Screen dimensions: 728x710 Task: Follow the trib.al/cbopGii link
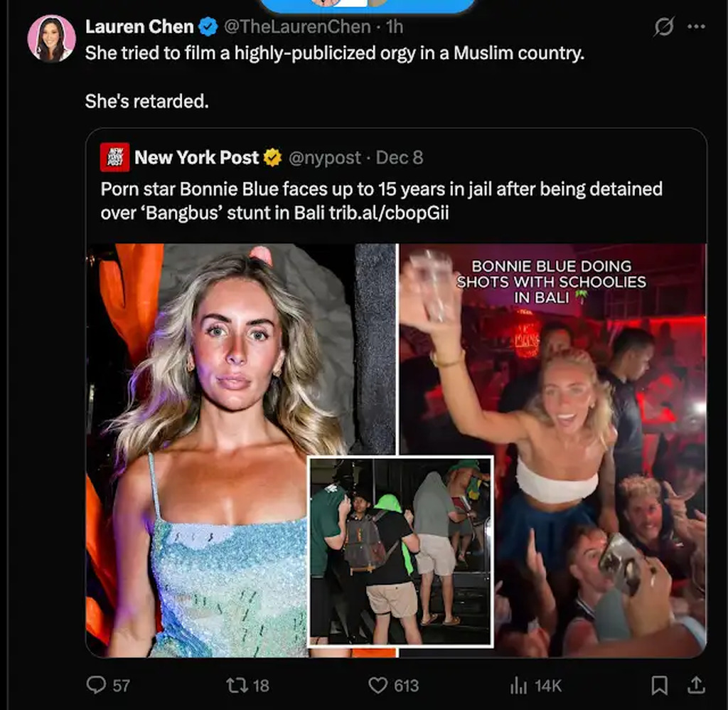(389, 213)
